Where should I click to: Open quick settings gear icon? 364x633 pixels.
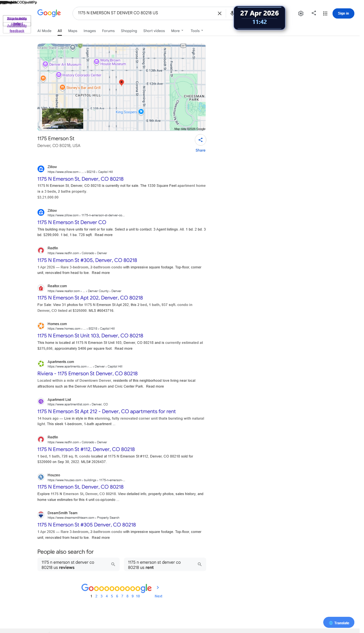point(301,13)
